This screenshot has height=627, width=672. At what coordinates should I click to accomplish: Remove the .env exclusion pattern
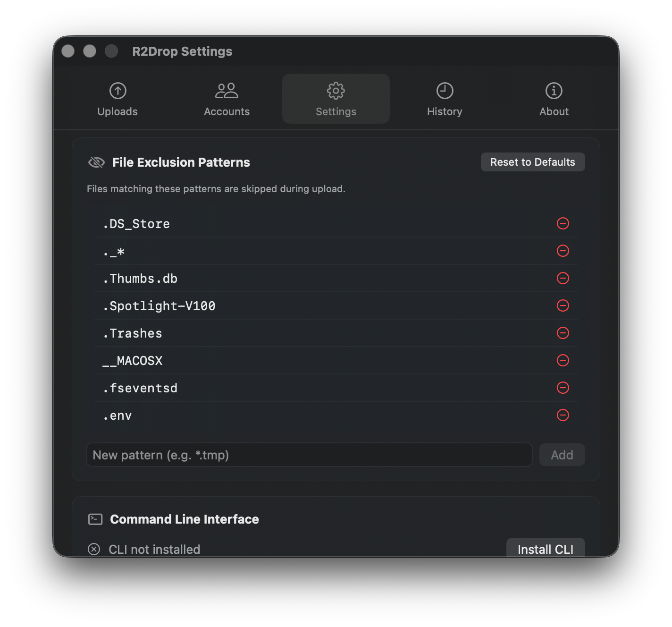tap(563, 415)
